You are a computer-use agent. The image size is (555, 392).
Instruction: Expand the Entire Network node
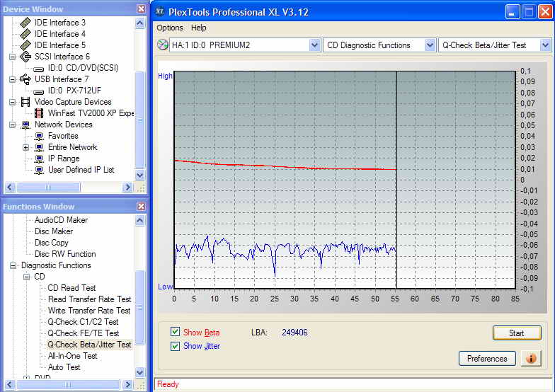[25, 147]
